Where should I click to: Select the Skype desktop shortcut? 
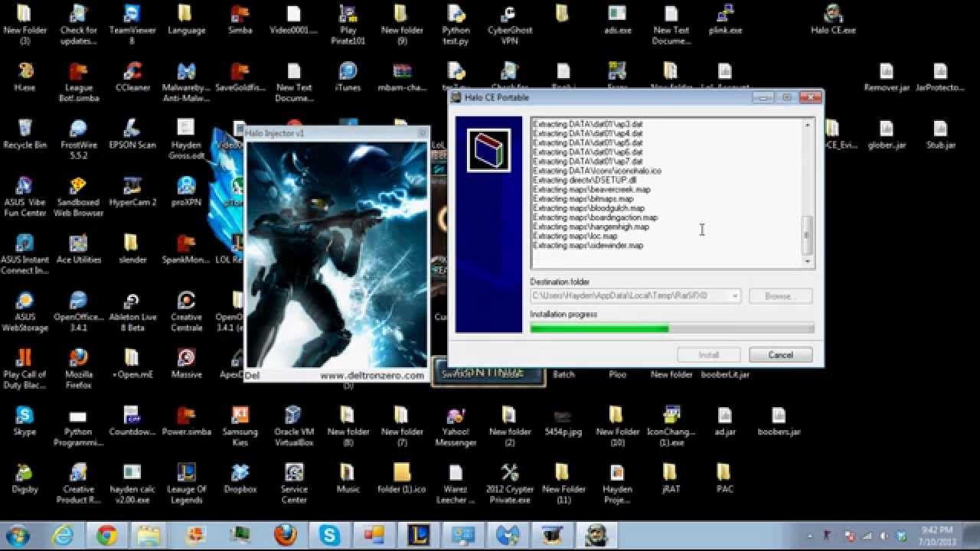click(x=24, y=422)
